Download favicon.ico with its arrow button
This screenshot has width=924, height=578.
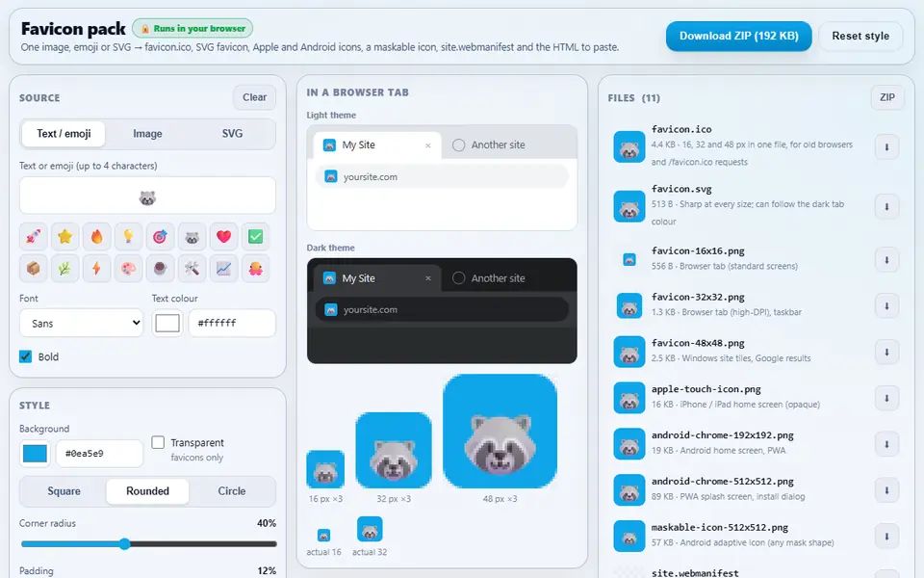(886, 146)
